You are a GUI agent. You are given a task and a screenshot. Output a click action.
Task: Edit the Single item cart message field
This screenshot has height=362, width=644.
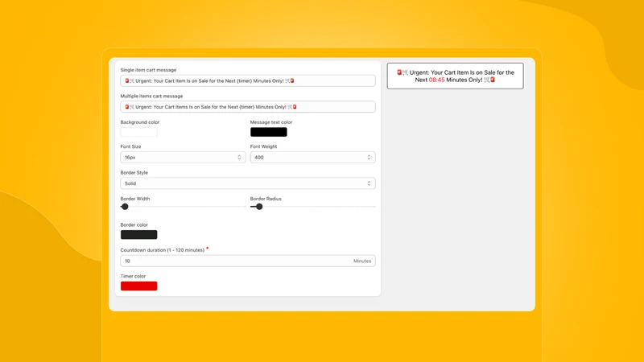pyautogui.click(x=248, y=81)
